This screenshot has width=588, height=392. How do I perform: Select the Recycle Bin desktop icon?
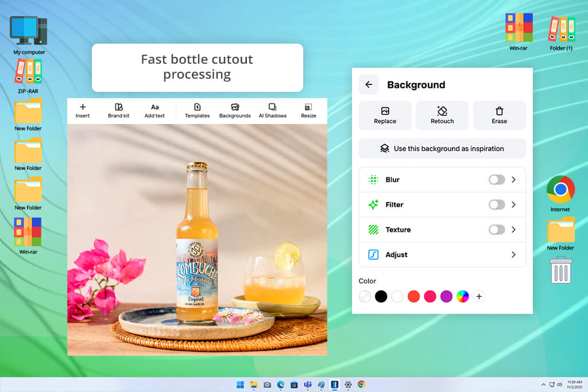tap(561, 270)
